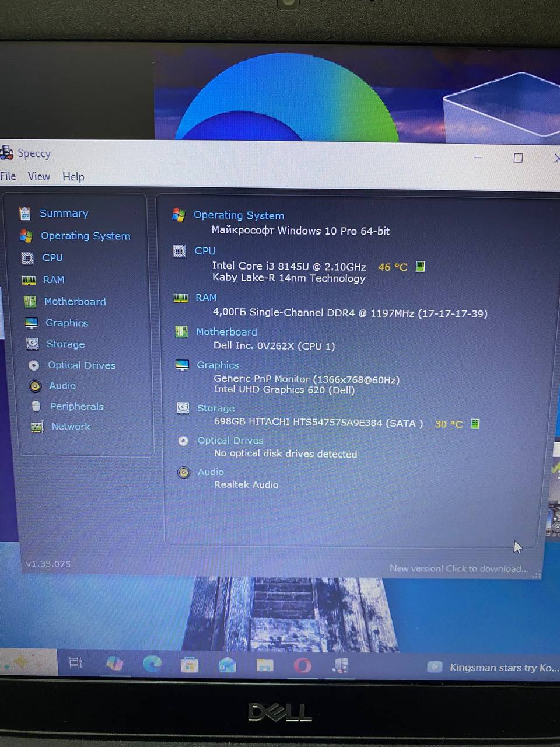560x747 pixels.
Task: Click green temperature icon beside 46 °C
Action: (420, 266)
